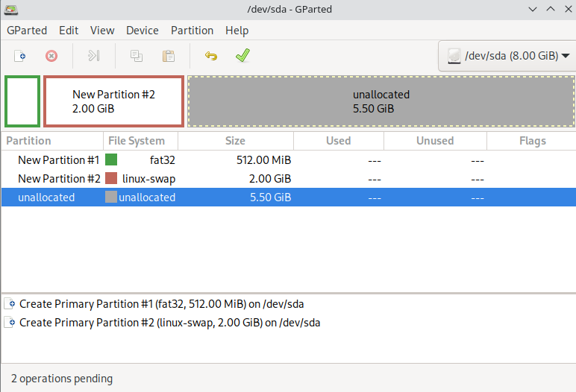Image resolution: width=576 pixels, height=392 pixels.
Task: Open the Device menu
Action: pyautogui.click(x=142, y=31)
